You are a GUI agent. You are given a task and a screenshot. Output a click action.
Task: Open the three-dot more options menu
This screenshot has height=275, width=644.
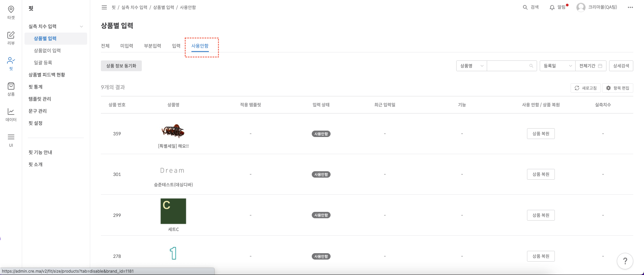click(630, 7)
